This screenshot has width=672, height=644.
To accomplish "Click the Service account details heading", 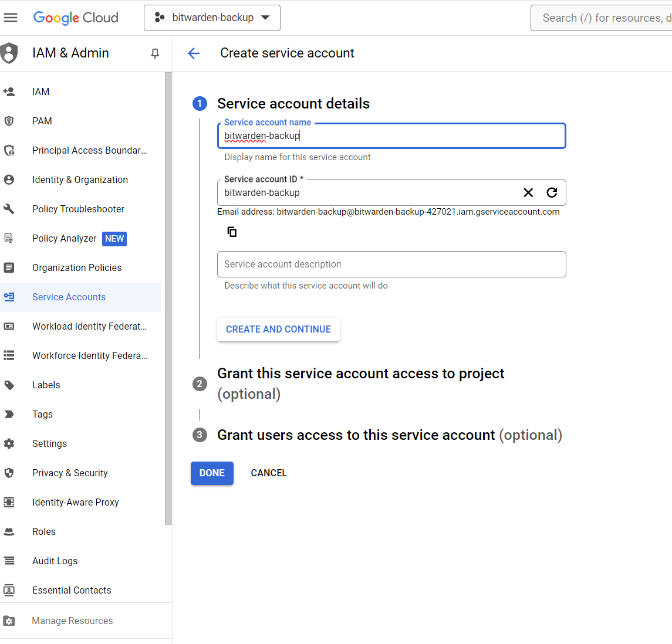I will coord(293,104).
